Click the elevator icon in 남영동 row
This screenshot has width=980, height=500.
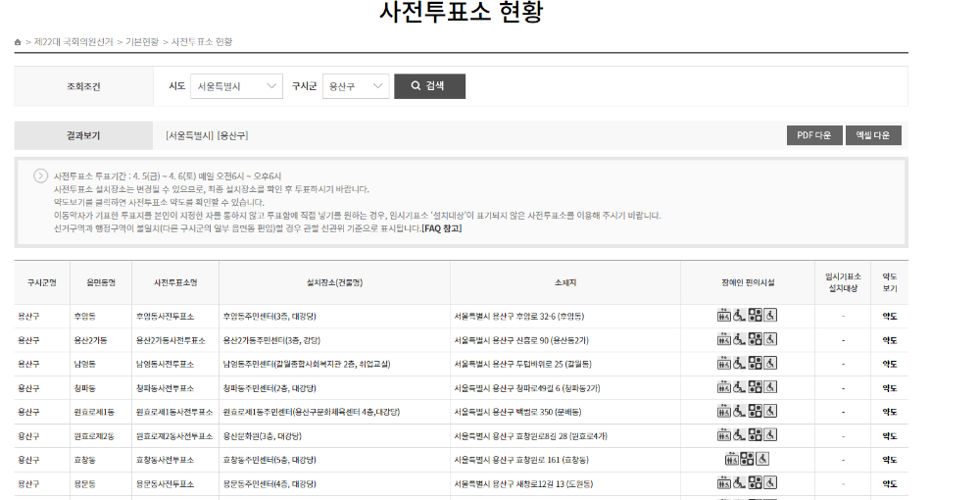(x=724, y=363)
